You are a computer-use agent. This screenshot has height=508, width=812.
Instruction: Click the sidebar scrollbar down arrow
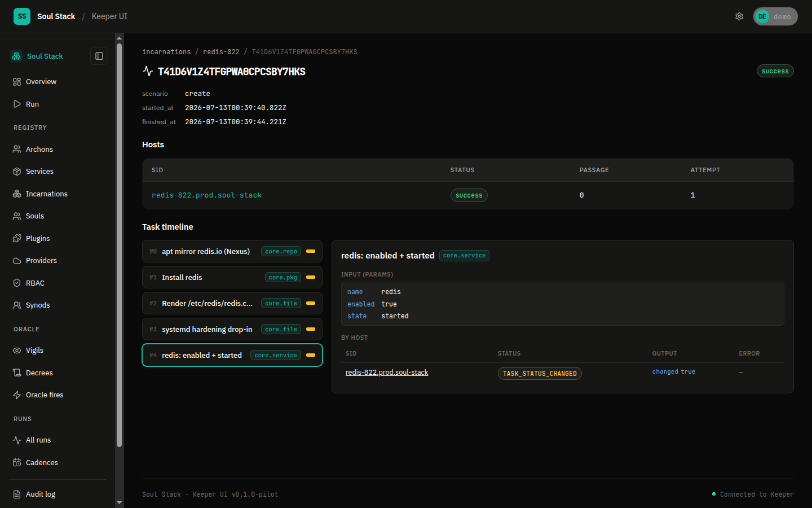[119, 502]
